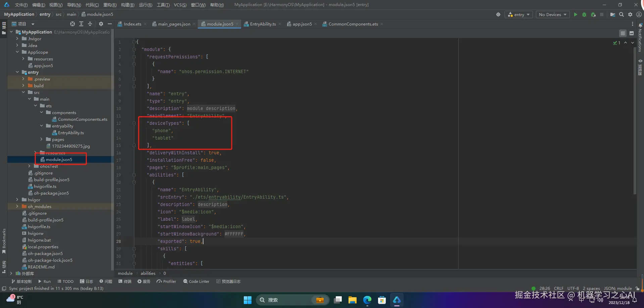Open the Code Linter tool window

pyautogui.click(x=196, y=281)
